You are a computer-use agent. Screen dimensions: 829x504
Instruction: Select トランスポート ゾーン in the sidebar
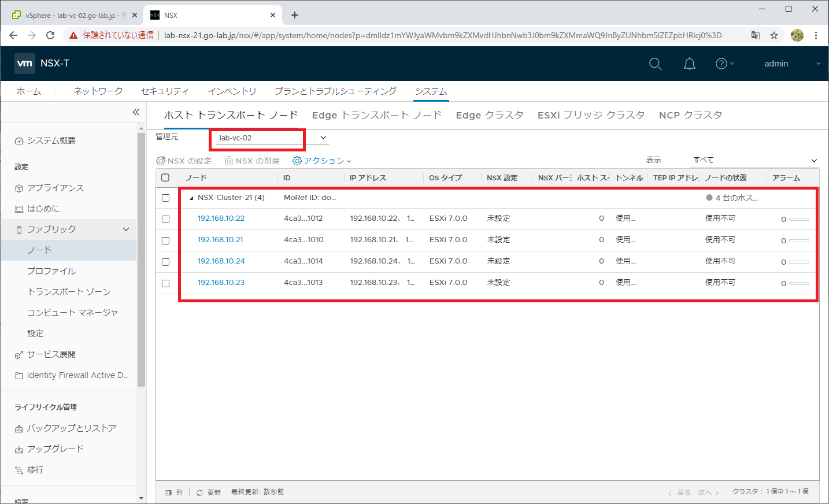point(69,292)
